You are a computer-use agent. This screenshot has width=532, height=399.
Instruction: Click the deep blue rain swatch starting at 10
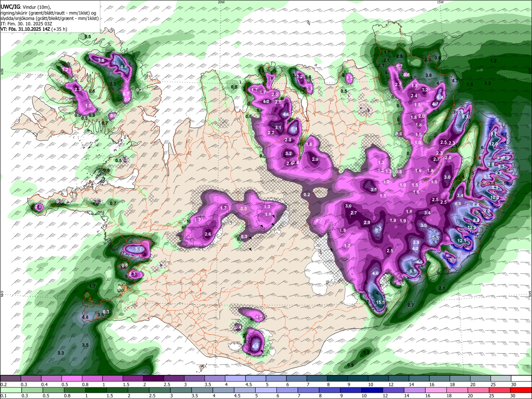point(372,390)
